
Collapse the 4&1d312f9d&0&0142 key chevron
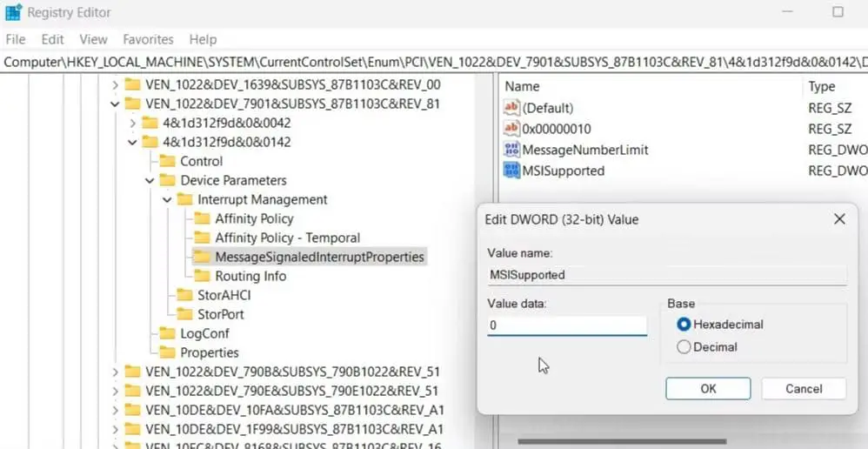(x=132, y=143)
